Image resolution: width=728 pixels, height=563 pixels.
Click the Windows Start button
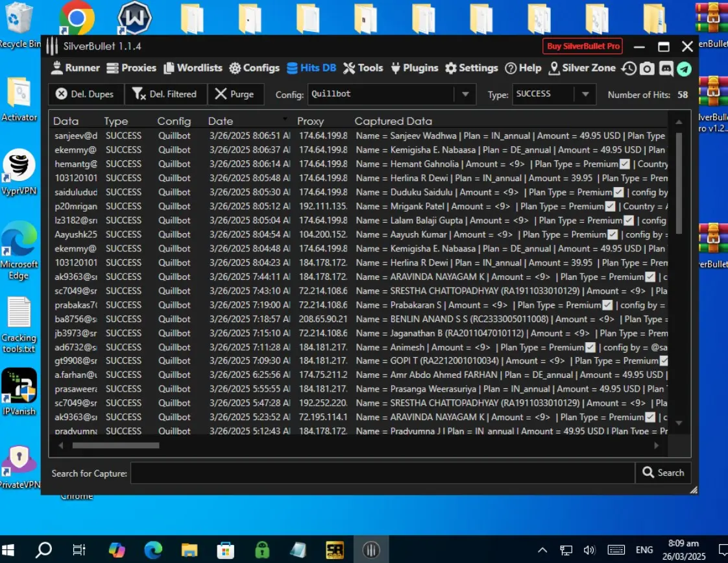click(8, 550)
